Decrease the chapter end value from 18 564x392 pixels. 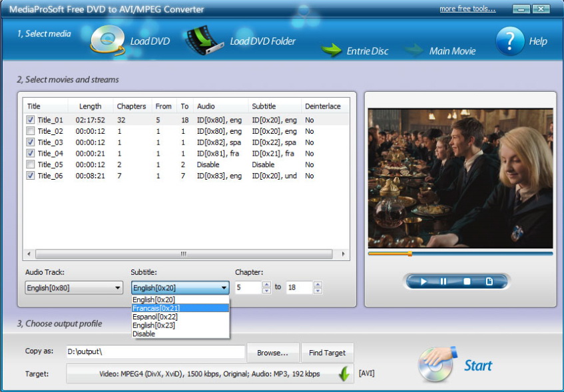[318, 291]
